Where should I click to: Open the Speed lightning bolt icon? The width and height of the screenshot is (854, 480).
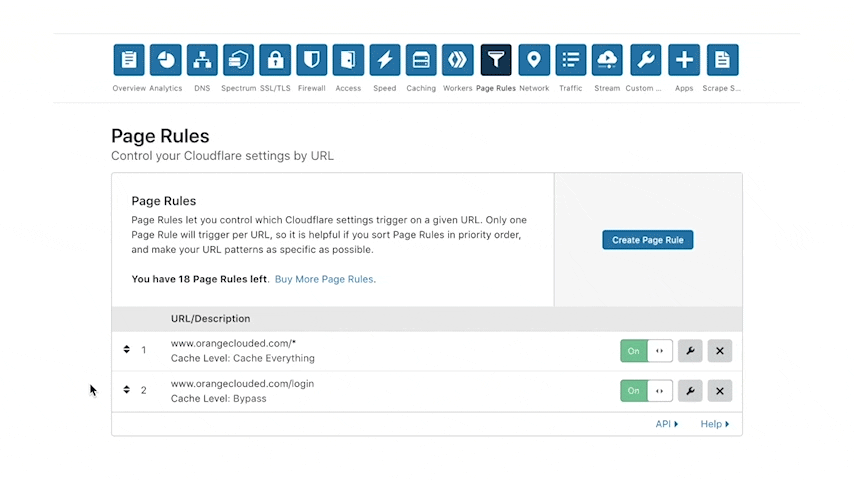pos(385,60)
